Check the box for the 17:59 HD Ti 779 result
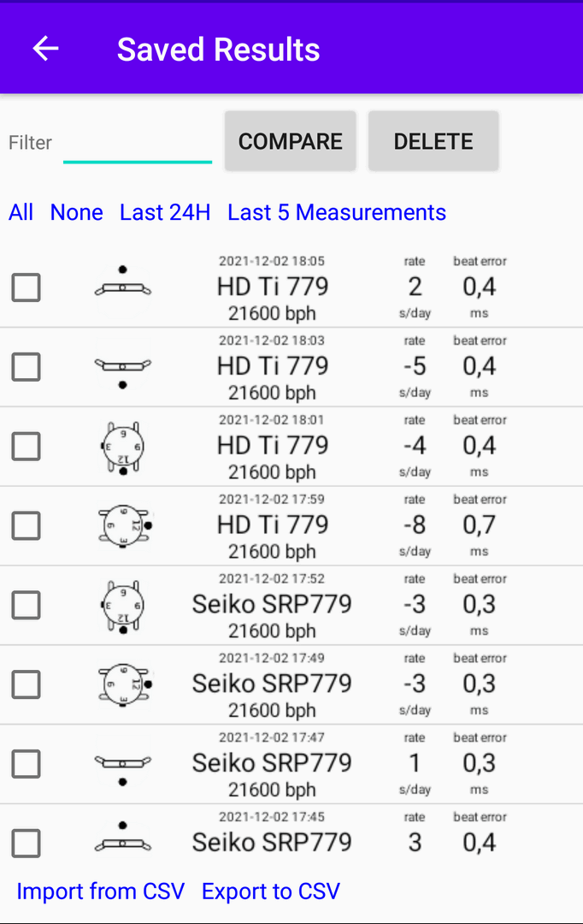The height and width of the screenshot is (924, 583). click(x=26, y=525)
